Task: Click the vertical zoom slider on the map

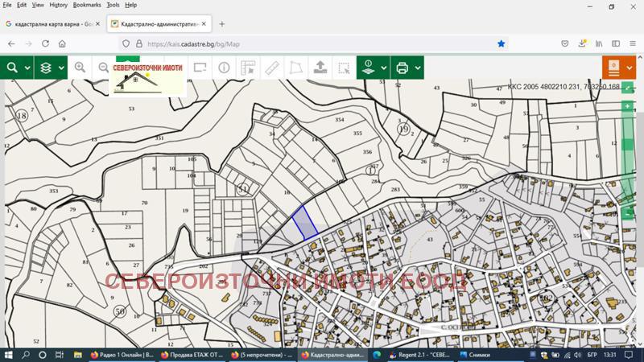Action: [x=628, y=145]
